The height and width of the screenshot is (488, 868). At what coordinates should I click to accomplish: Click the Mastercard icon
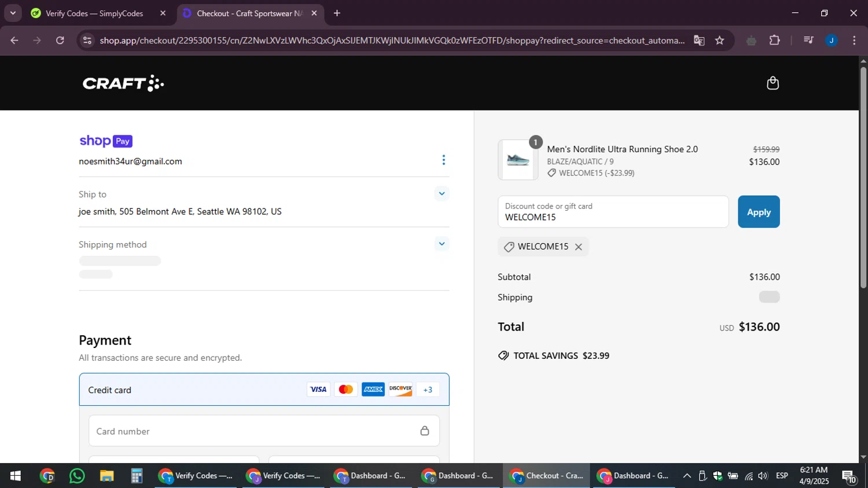coord(345,390)
